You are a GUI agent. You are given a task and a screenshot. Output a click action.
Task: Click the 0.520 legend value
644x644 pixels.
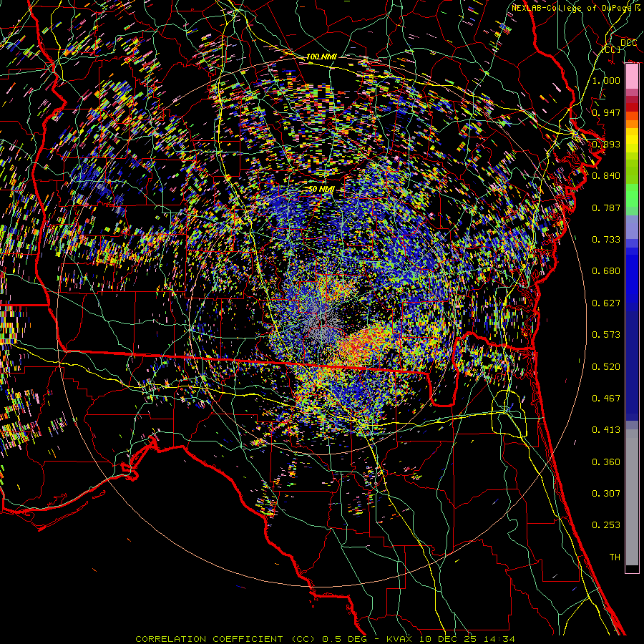606,367
